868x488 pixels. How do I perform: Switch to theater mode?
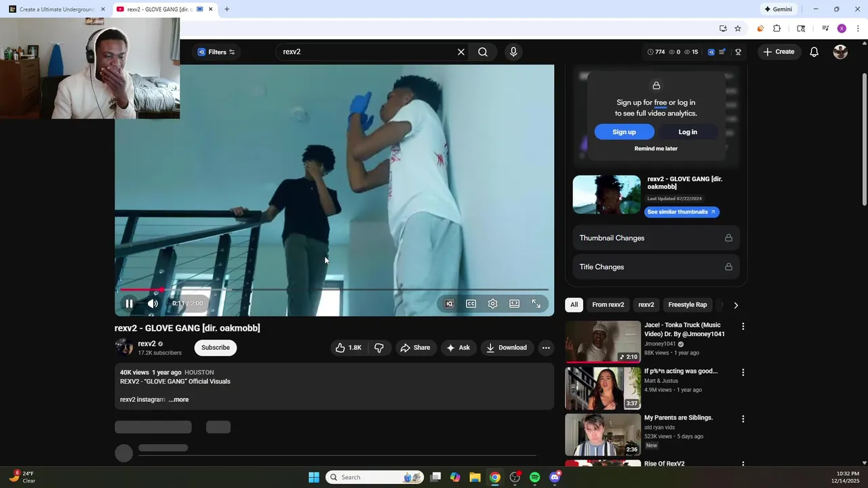point(515,304)
